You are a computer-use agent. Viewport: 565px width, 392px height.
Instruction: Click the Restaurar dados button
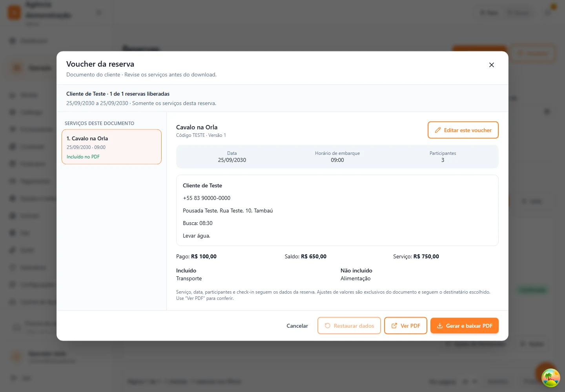pos(349,326)
